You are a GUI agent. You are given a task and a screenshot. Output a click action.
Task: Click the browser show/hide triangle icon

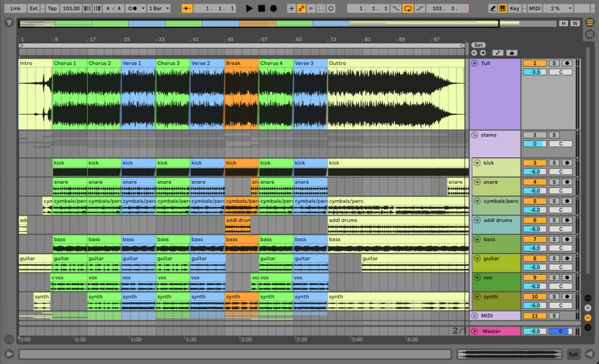(x=9, y=23)
